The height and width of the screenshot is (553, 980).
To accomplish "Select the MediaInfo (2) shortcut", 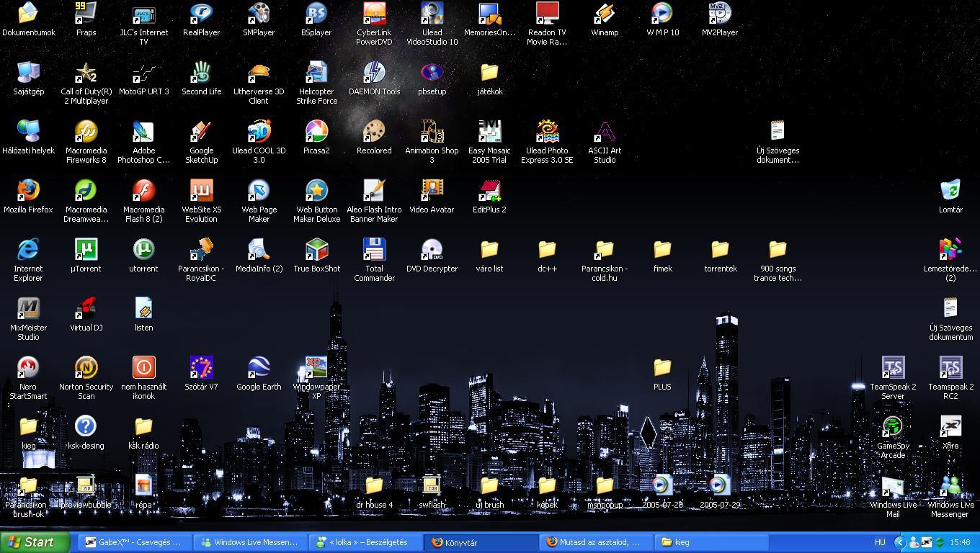I will click(x=259, y=256).
